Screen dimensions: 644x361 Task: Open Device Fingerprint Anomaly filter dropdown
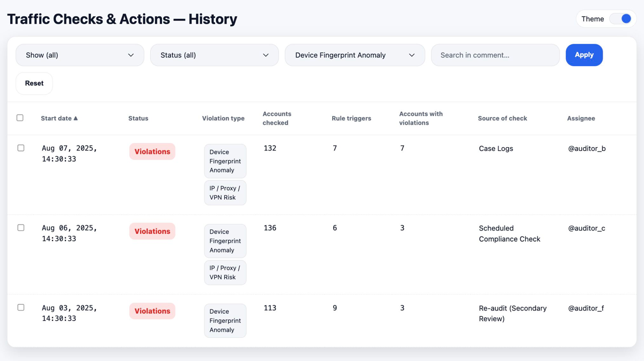[x=355, y=55]
